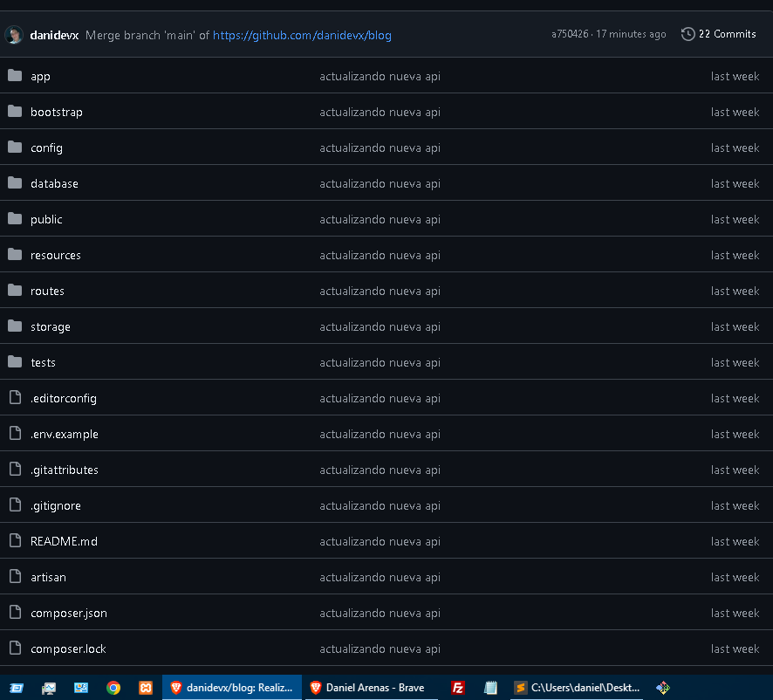Open the bootstrap folder name
This screenshot has height=700, width=773.
click(x=57, y=112)
